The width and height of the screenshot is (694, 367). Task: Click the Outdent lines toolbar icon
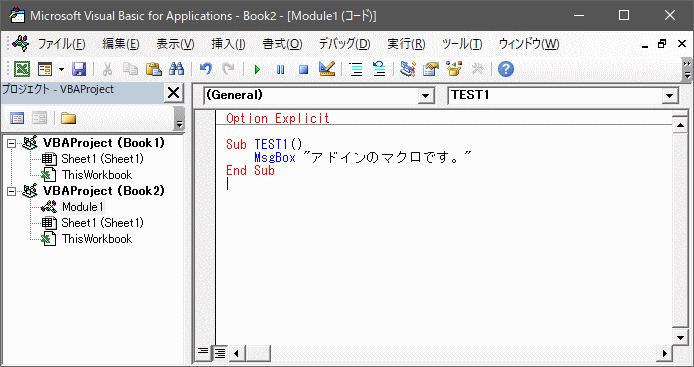pos(379,70)
